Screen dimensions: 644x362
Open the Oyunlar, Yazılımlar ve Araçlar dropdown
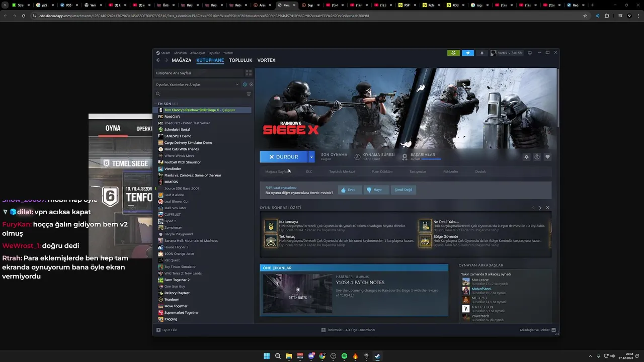pyautogui.click(x=197, y=84)
